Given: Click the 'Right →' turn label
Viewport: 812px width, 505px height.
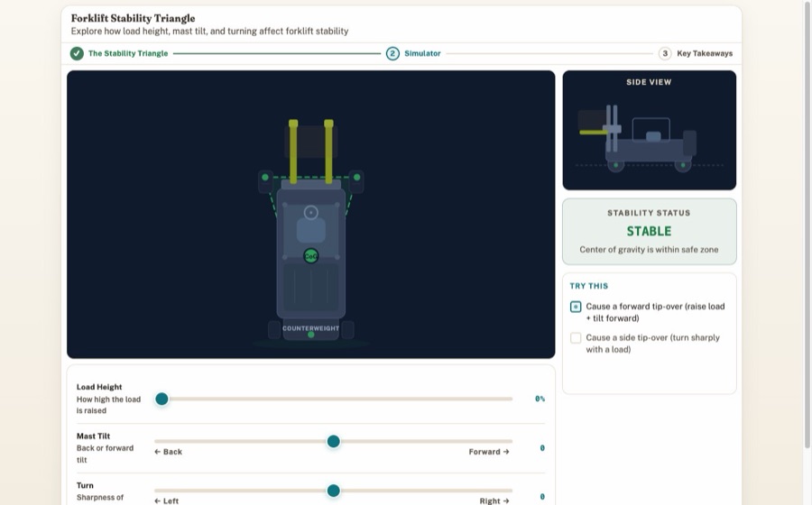Looking at the screenshot, I should tap(494, 500).
